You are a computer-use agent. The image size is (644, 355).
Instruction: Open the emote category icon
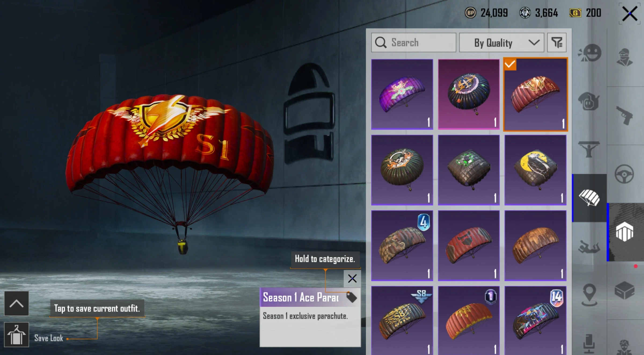click(590, 53)
